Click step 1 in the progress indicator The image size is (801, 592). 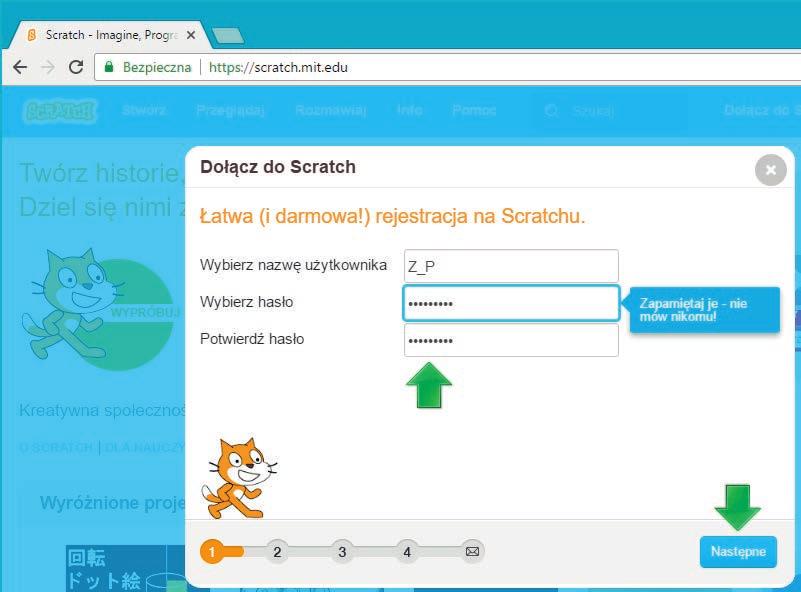212,552
